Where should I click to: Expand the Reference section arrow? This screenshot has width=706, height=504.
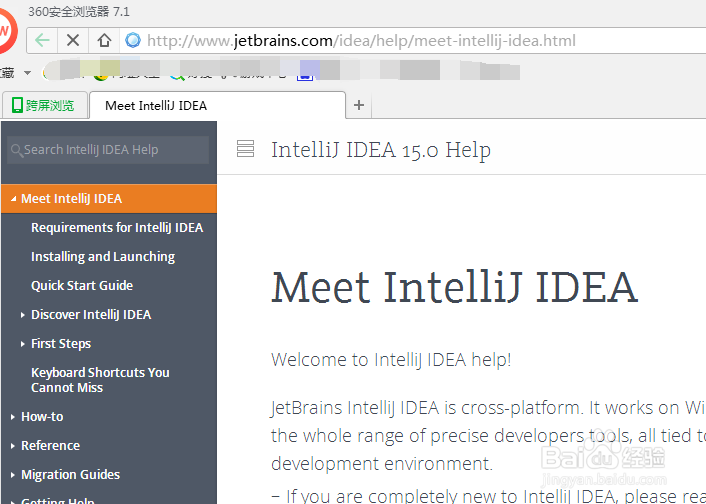point(13,446)
